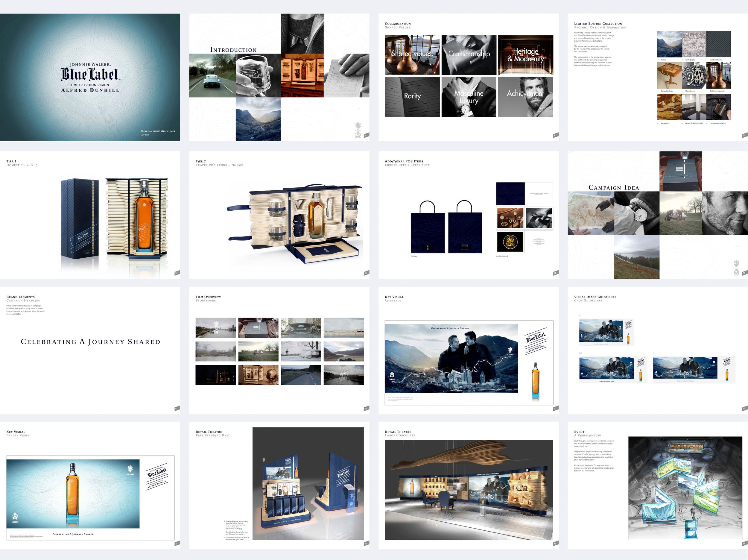The image size is (748, 560).
Task: Select the navy Blue Label gift box image
Action: pos(80,219)
